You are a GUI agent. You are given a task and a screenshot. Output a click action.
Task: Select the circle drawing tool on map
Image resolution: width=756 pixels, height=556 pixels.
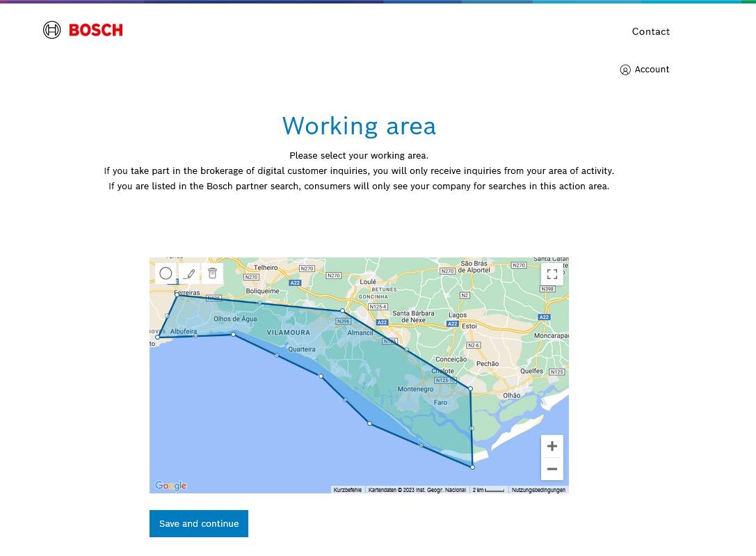pos(166,273)
